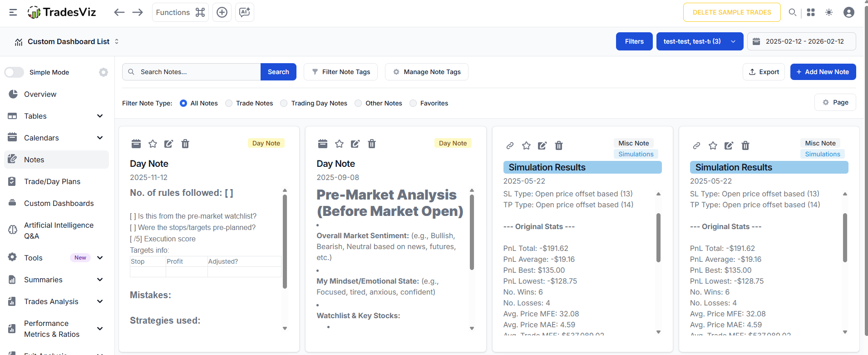Click the Simulations tag on third card

click(636, 154)
